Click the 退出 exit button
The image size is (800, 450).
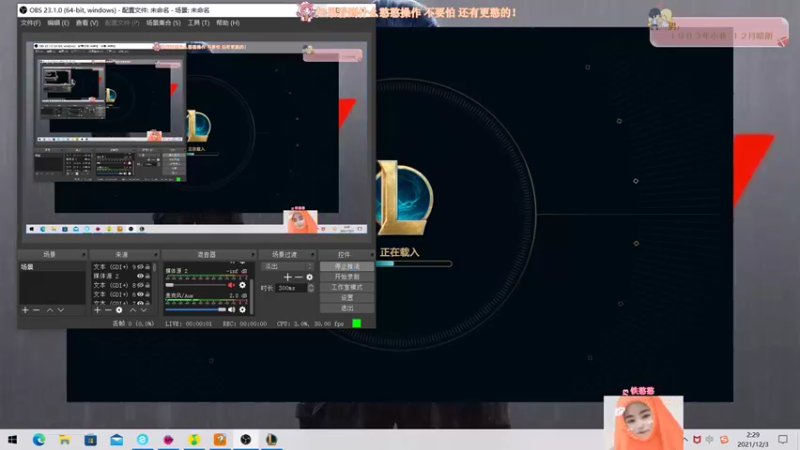347,308
